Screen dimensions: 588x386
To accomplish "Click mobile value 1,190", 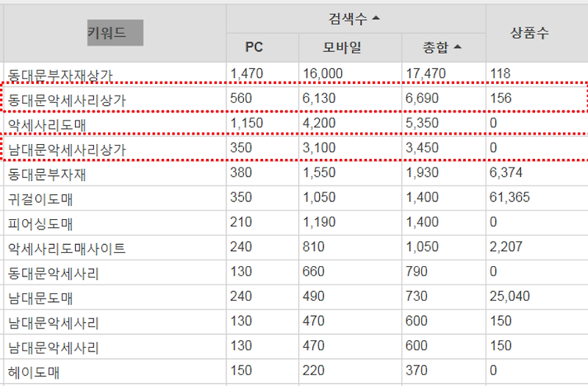I will click(x=319, y=222).
